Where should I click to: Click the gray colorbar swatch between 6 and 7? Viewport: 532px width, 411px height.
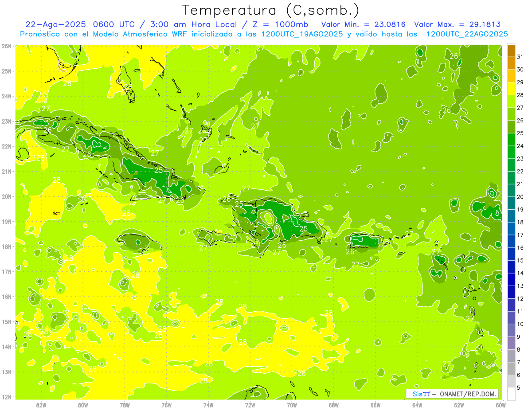pos(511,368)
